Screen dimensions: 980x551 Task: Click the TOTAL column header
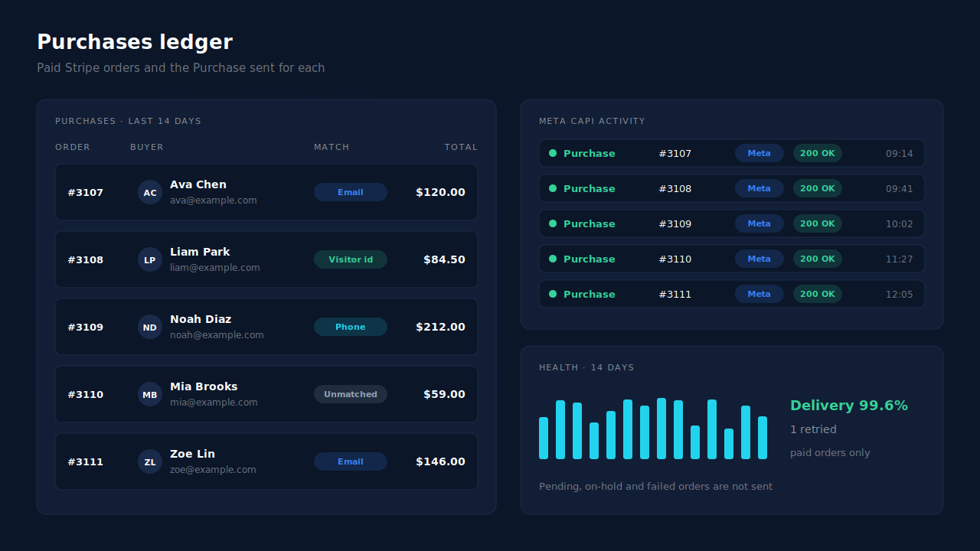461,147
